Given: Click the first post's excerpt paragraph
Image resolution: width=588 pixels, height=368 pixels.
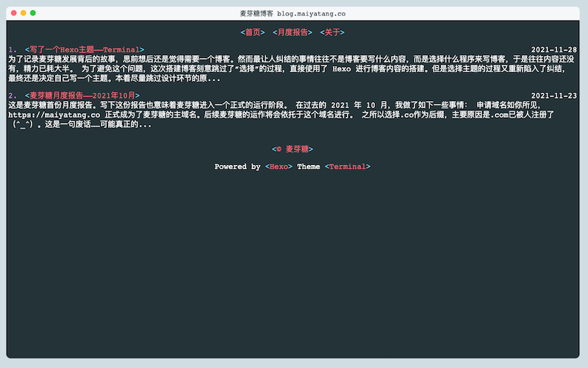Looking at the screenshot, I should pyautogui.click(x=287, y=68).
